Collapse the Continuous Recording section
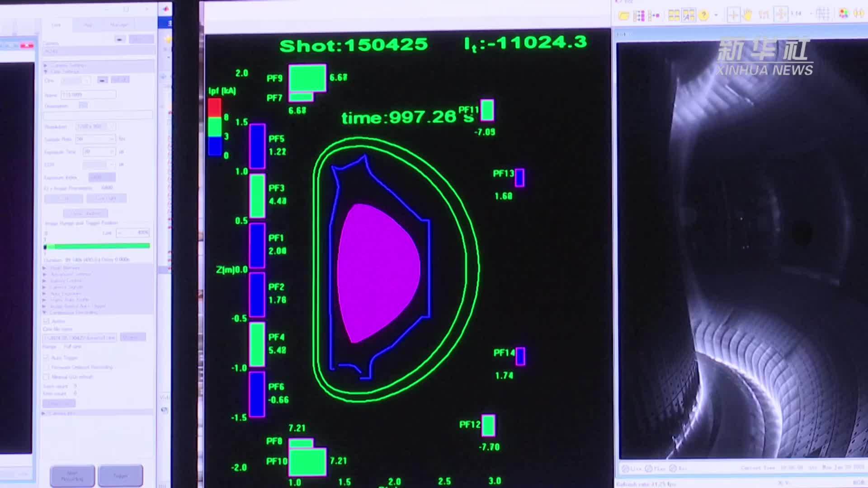Screen dimensions: 868x488 (x=45, y=312)
